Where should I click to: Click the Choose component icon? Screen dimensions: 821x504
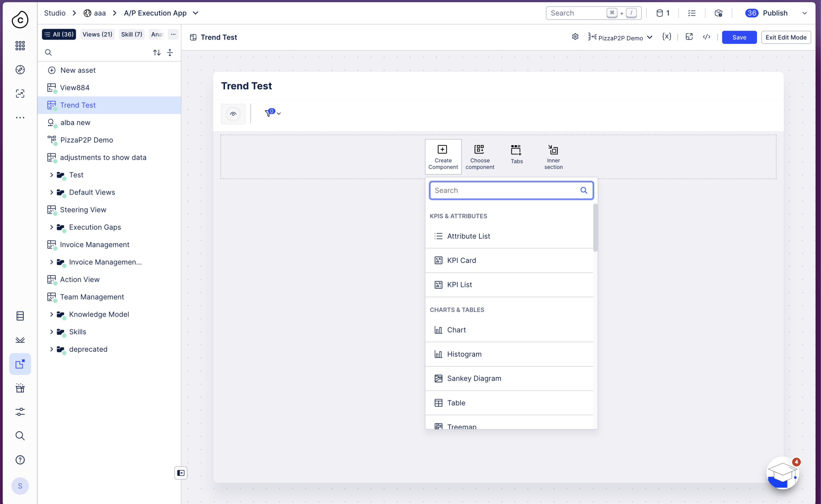[x=479, y=150]
